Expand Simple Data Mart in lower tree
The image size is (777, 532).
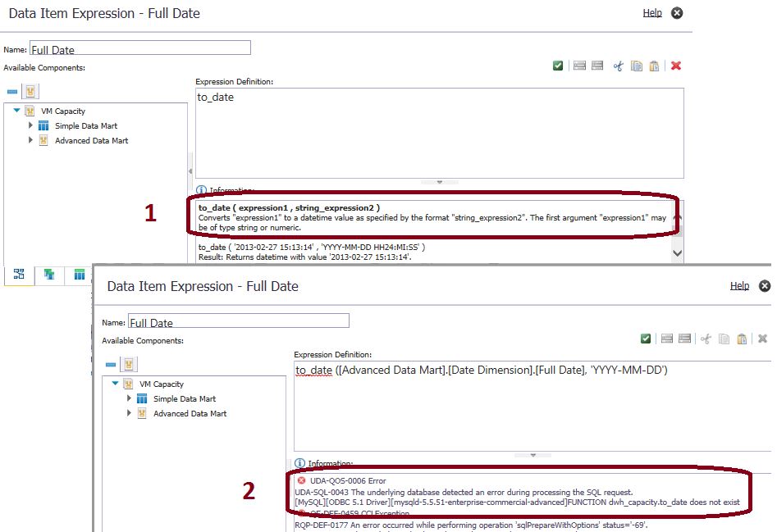(x=129, y=398)
